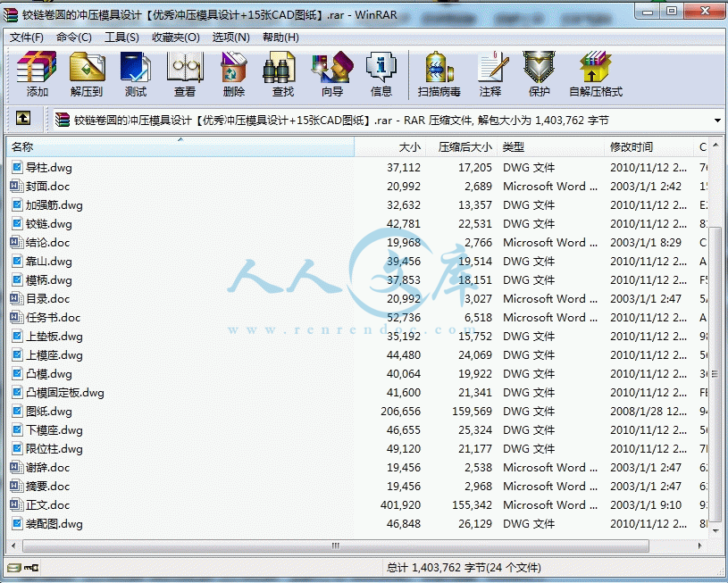Select the file name 上垫板.dwg
This screenshot has height=583, width=728.
[54, 336]
